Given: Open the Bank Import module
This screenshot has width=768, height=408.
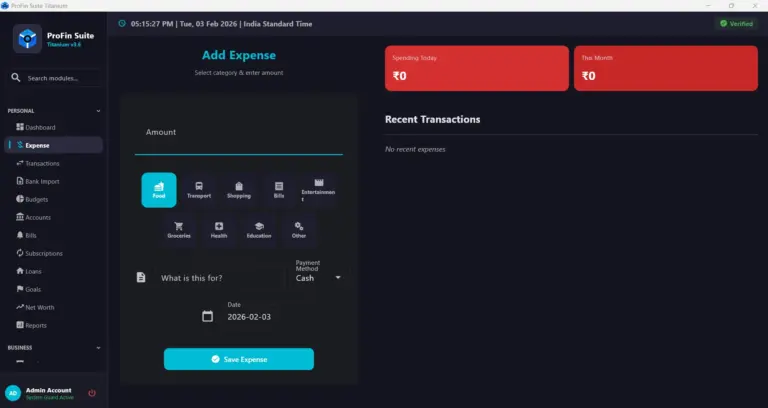Looking at the screenshot, I should (x=53, y=181).
